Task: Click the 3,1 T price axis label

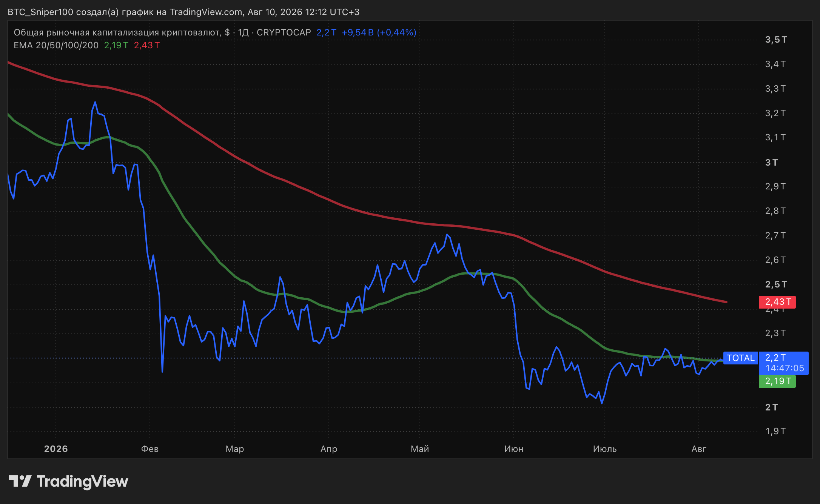Action: coord(775,137)
